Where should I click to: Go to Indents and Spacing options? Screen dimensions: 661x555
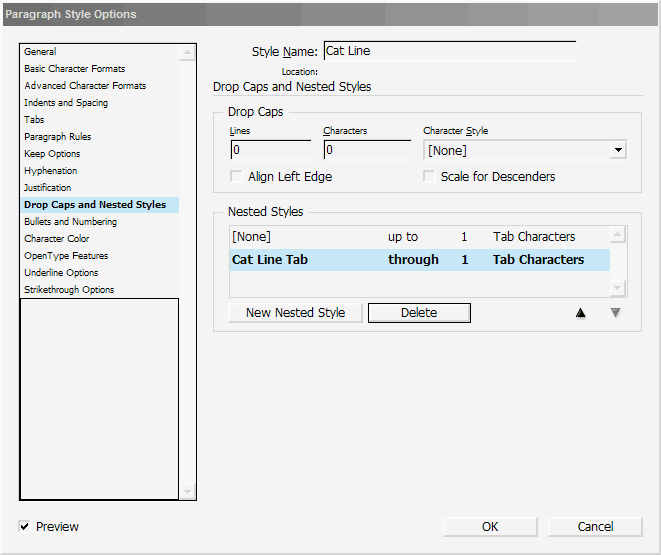(66, 103)
